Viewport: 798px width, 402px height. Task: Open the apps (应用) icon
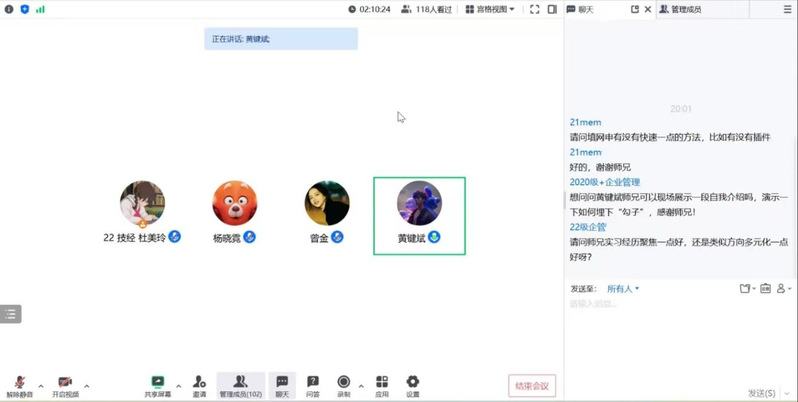[382, 385]
